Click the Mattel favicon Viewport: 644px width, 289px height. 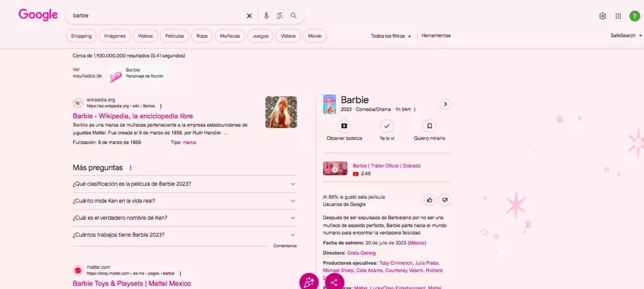(x=78, y=270)
